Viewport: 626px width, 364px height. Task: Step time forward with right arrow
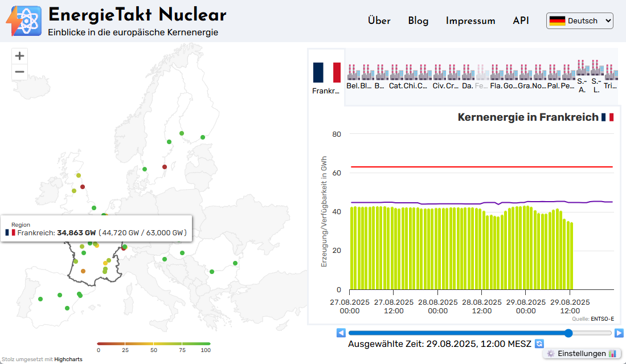coord(619,333)
